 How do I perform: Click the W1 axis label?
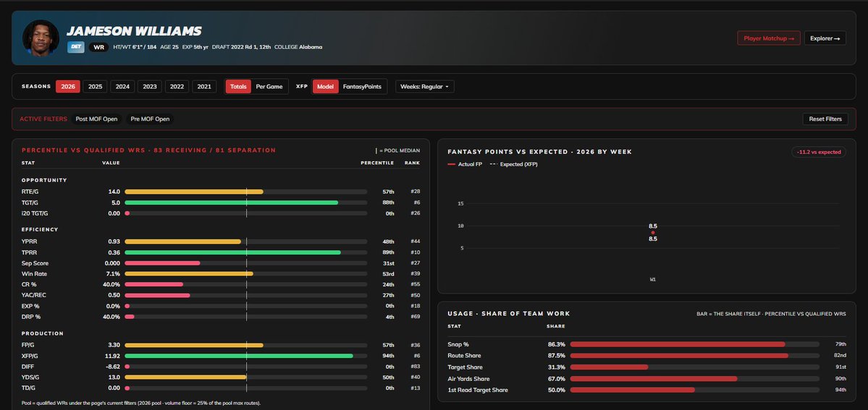coord(653,280)
